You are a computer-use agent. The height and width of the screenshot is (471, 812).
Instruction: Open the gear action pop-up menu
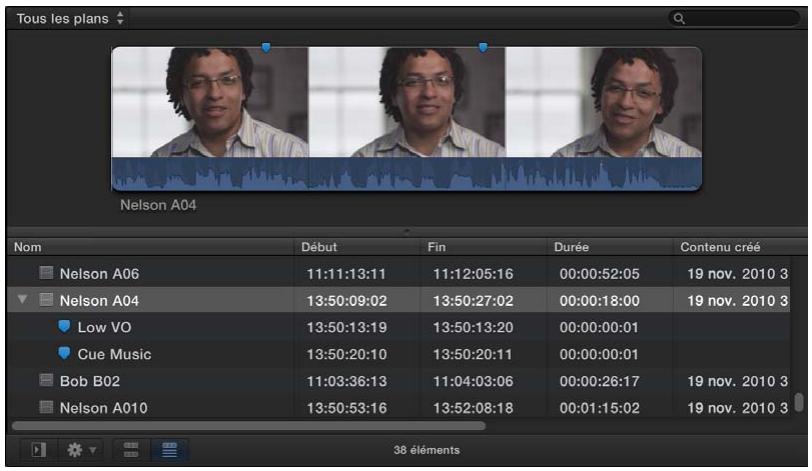80,450
